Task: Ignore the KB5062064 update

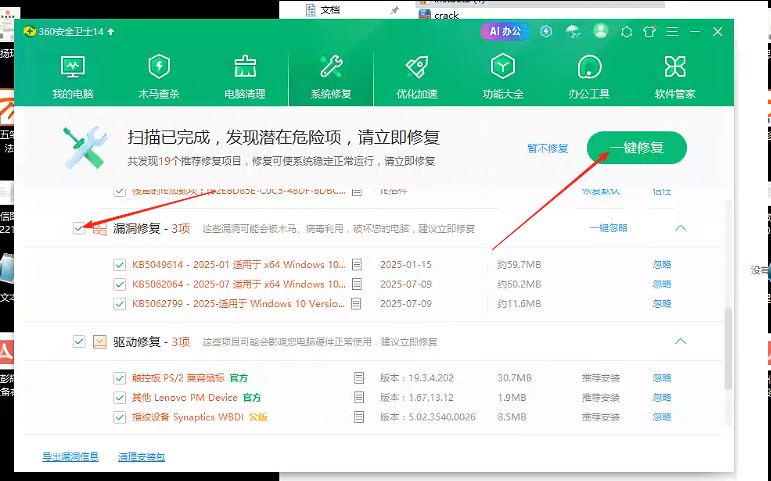Action: coord(662,284)
